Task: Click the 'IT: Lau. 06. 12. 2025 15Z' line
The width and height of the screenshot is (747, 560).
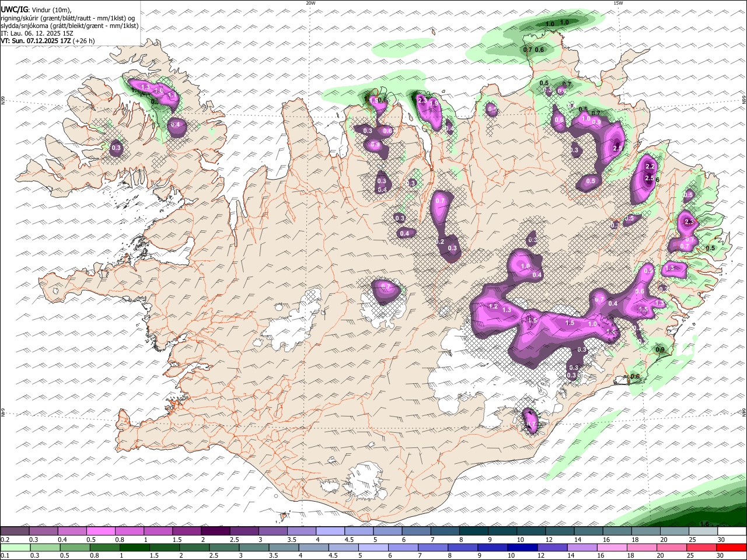Action: coord(37,33)
